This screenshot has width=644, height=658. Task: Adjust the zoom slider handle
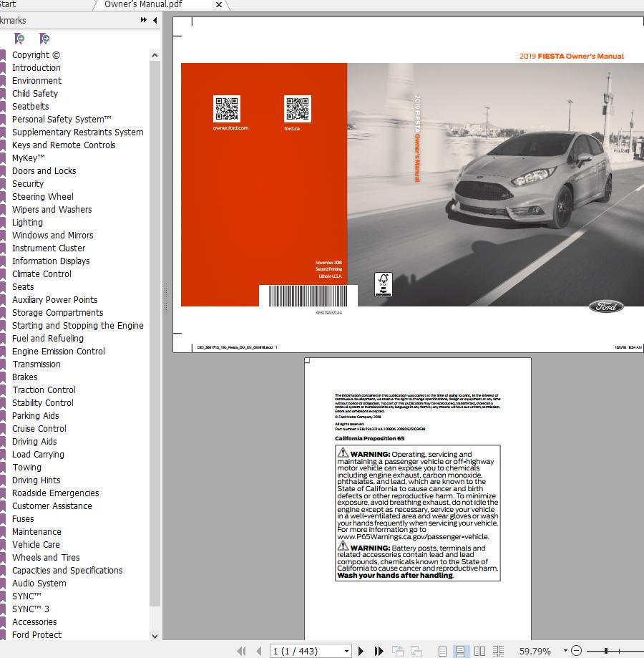606,651
